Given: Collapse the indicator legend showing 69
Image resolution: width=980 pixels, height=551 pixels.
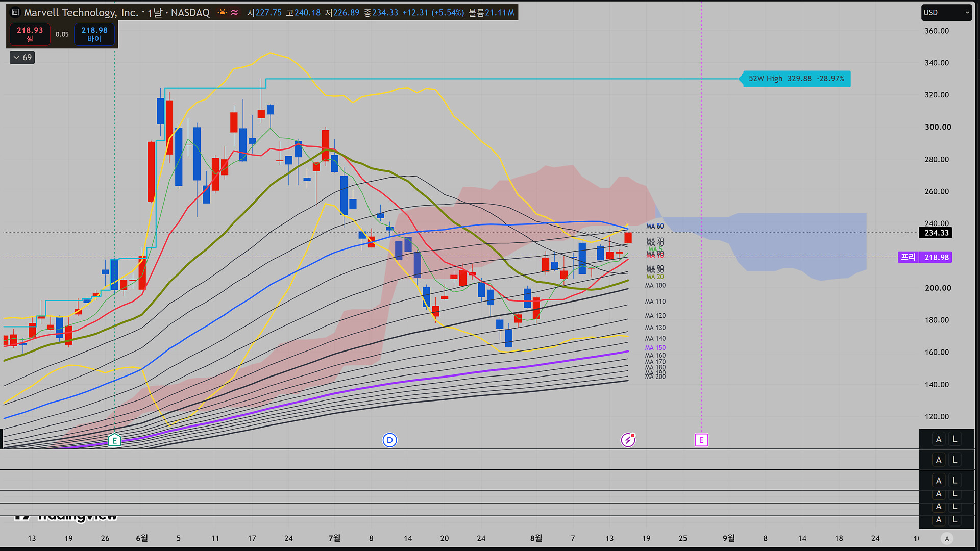Looking at the screenshot, I should coord(22,58).
